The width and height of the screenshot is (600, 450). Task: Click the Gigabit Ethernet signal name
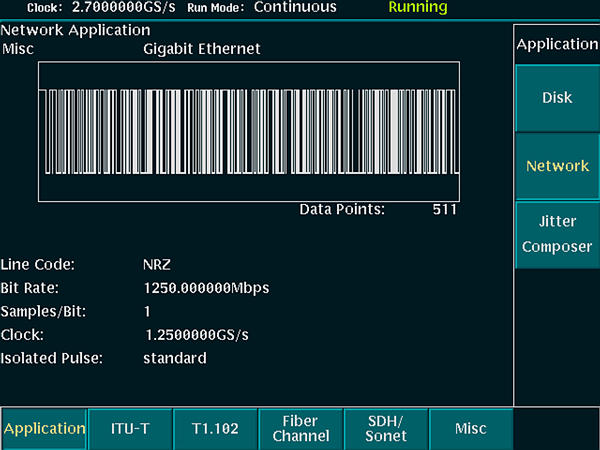click(x=201, y=48)
